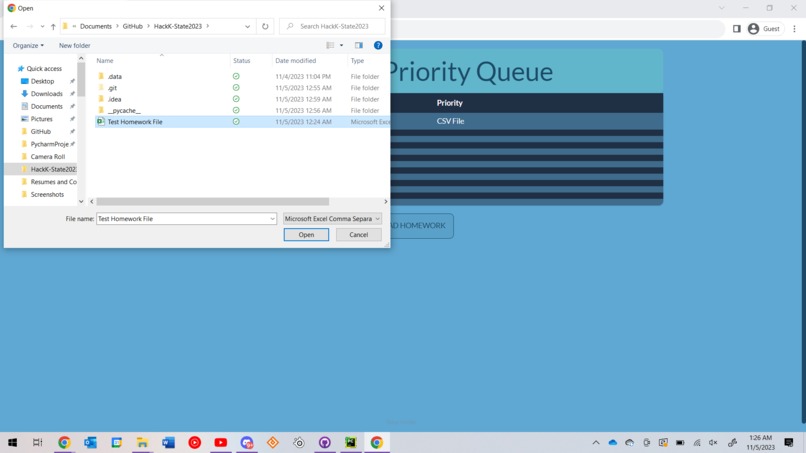Open the Guest profile button
The image size is (806, 453).
(764, 29)
